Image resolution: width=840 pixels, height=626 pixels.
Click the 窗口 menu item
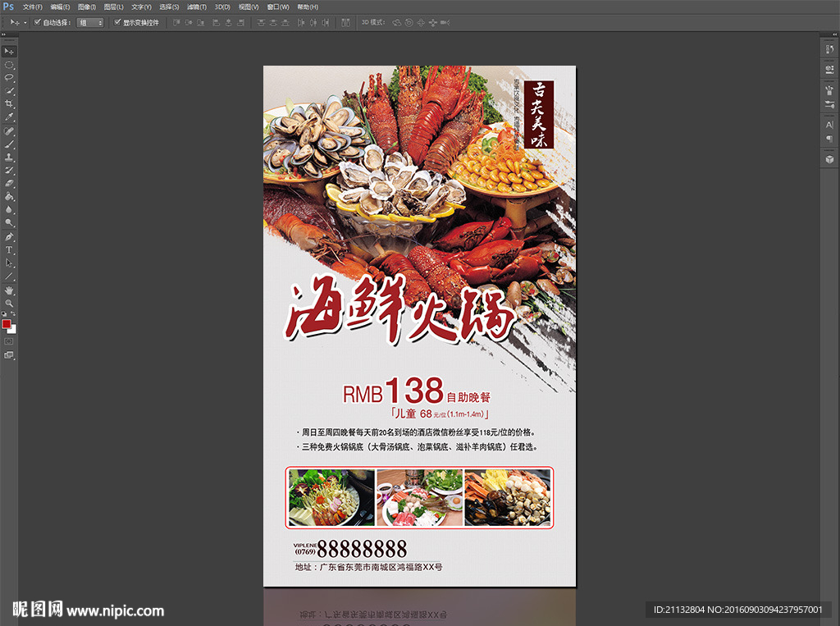tap(276, 7)
